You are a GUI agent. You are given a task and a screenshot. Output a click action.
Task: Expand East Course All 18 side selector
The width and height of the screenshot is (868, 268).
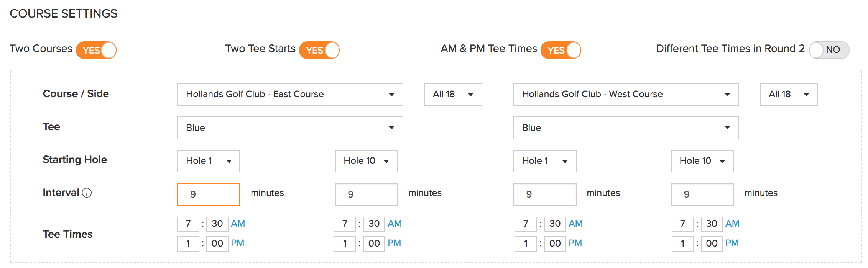(453, 95)
